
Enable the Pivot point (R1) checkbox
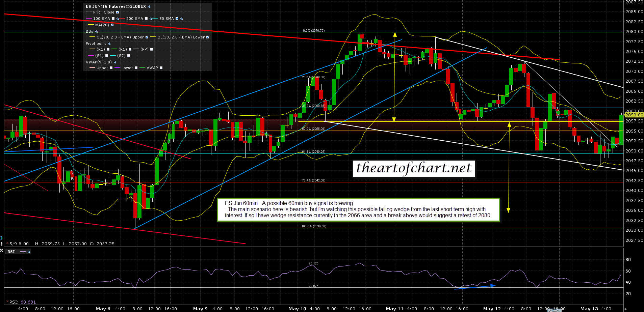130,49
